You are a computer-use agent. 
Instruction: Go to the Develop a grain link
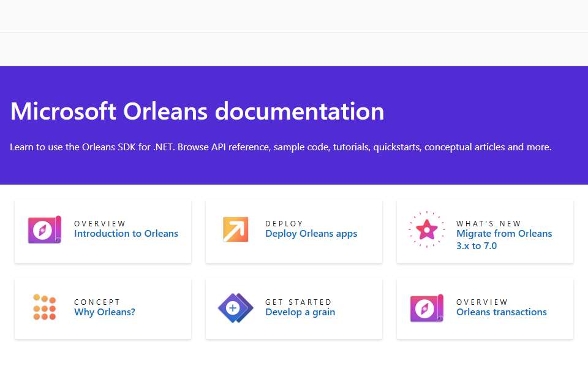coord(300,312)
